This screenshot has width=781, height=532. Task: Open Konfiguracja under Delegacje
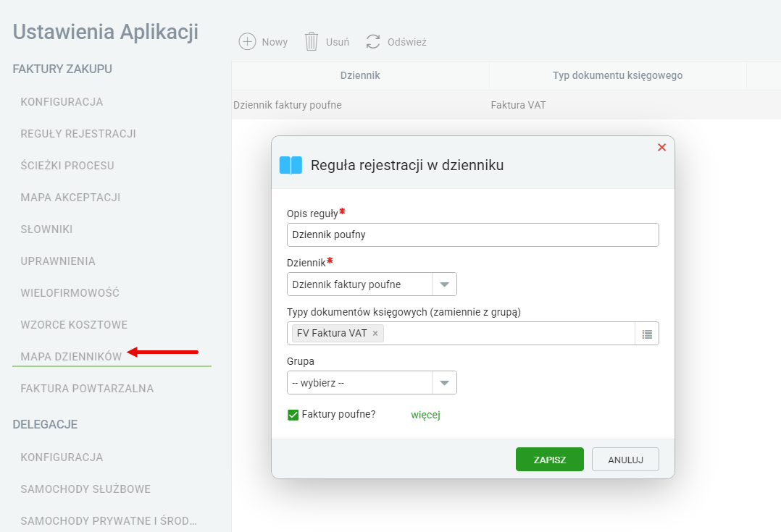62,457
